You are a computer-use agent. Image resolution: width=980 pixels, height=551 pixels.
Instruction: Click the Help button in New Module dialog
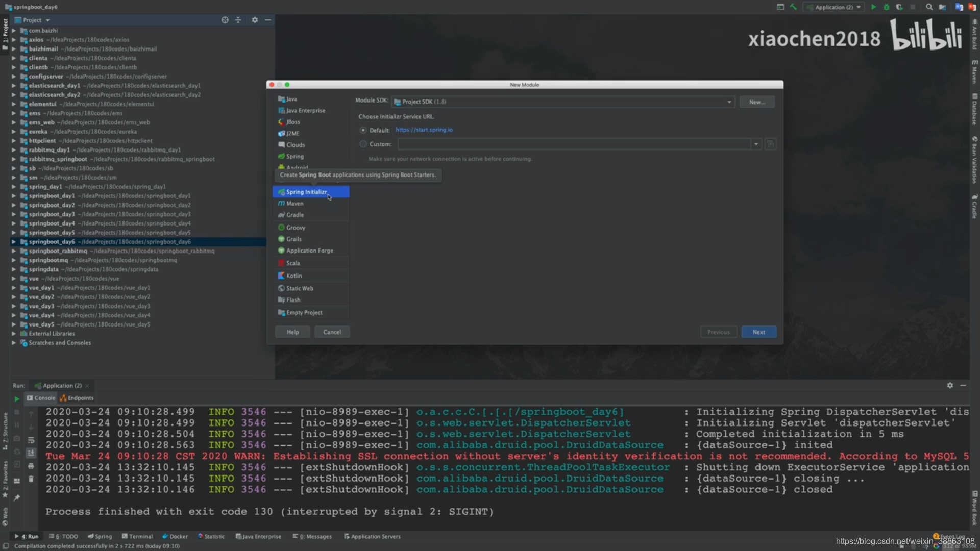click(x=292, y=332)
